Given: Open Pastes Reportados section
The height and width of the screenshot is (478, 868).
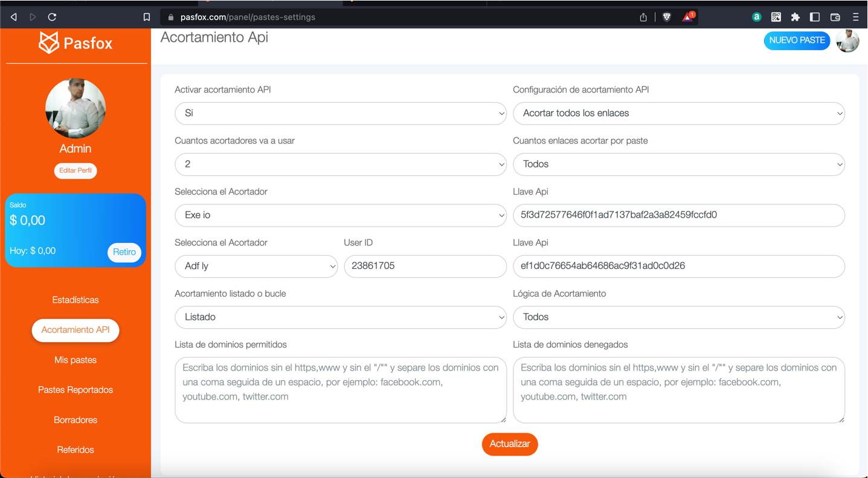Looking at the screenshot, I should pos(76,390).
